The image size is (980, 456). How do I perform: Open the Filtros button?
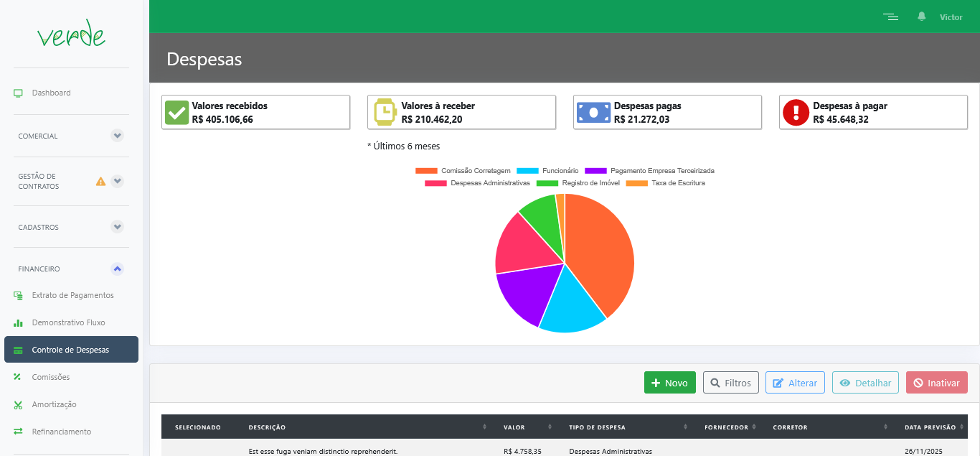point(730,383)
